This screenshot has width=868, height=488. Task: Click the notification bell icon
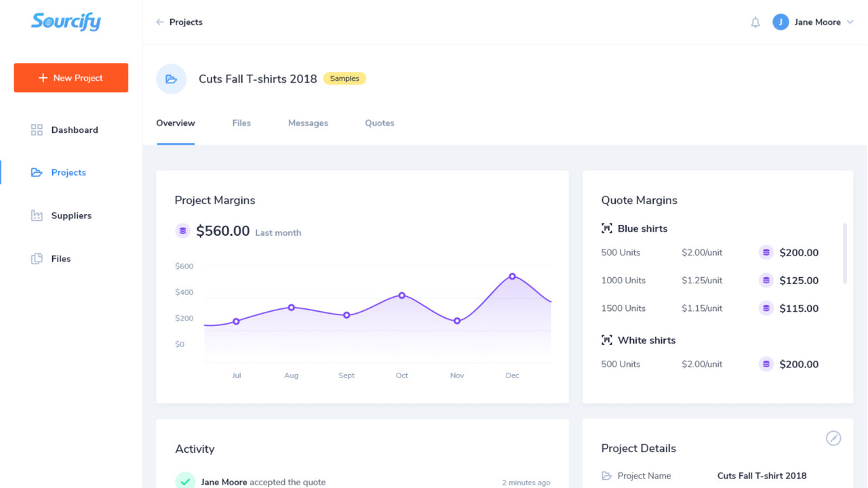tap(755, 22)
